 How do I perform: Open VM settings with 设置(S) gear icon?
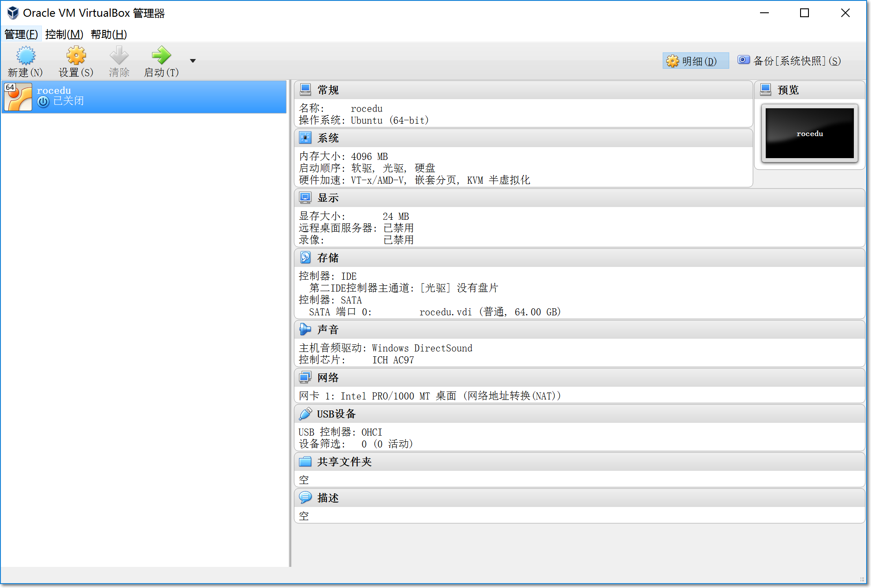pos(76,55)
